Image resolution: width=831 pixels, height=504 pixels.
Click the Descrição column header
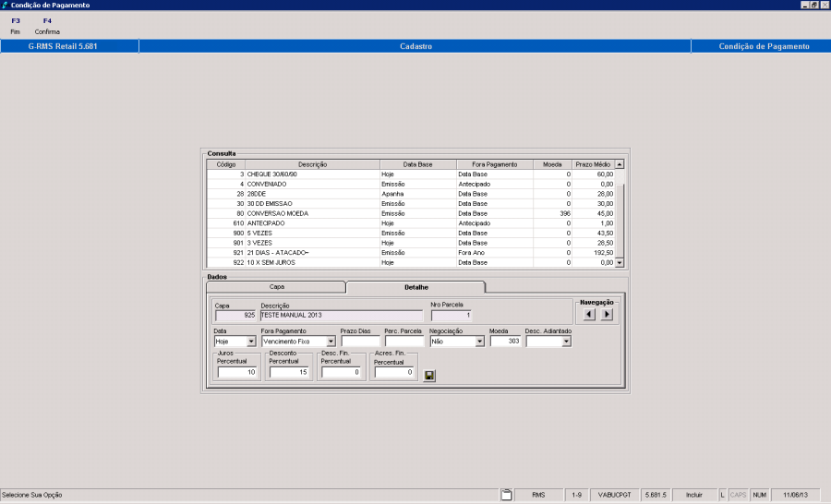312,164
